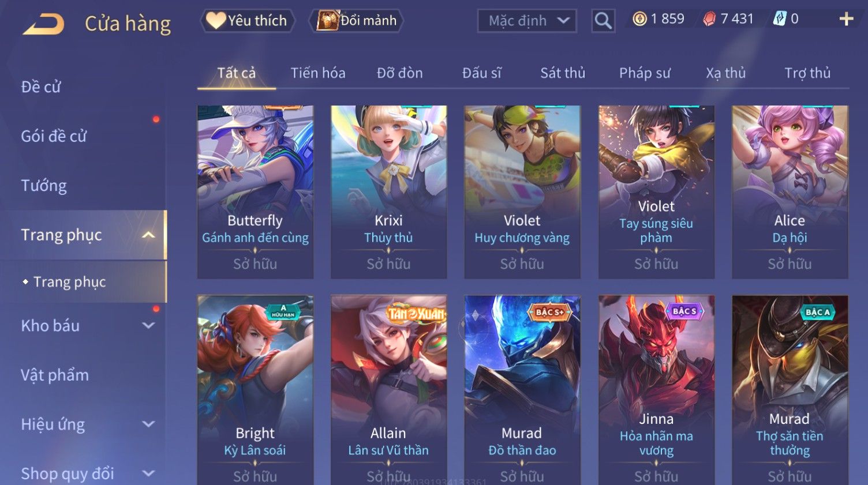Screen dimensions: 868x485
Task: Tap the blue voucher ticket icon
Action: [x=780, y=19]
